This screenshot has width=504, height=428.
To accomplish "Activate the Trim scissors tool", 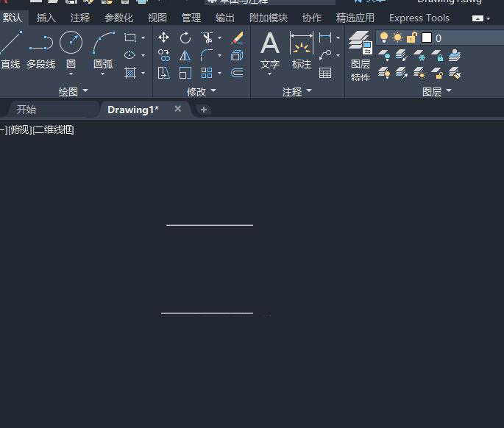I will point(207,38).
